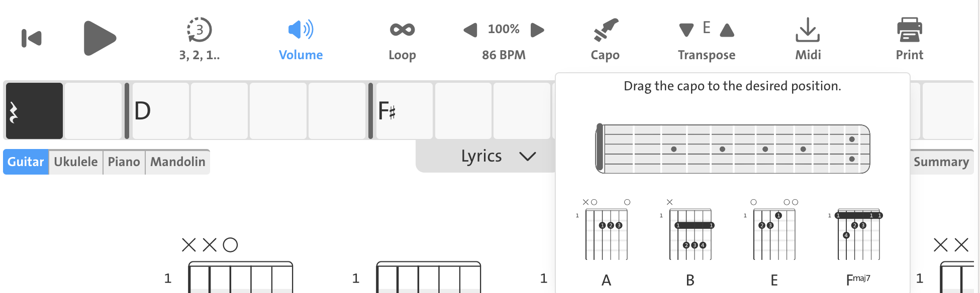Toggle the Volume speaker icon
The width and height of the screenshot is (980, 293).
click(301, 30)
